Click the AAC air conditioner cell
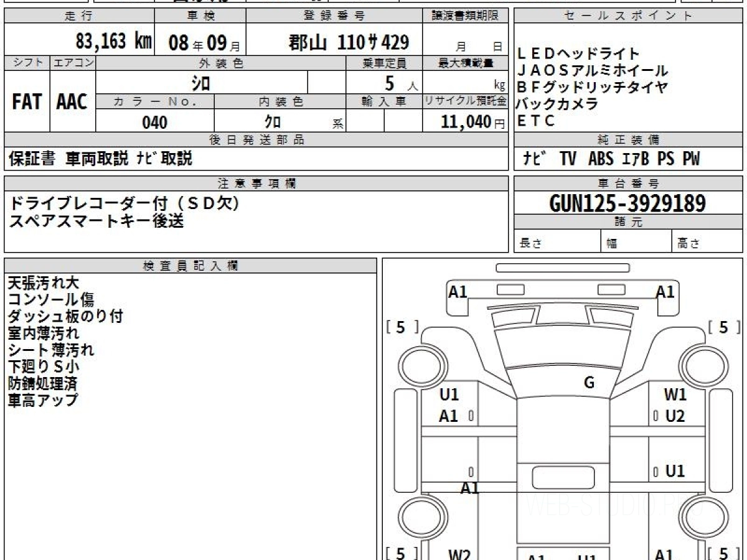 (72, 102)
